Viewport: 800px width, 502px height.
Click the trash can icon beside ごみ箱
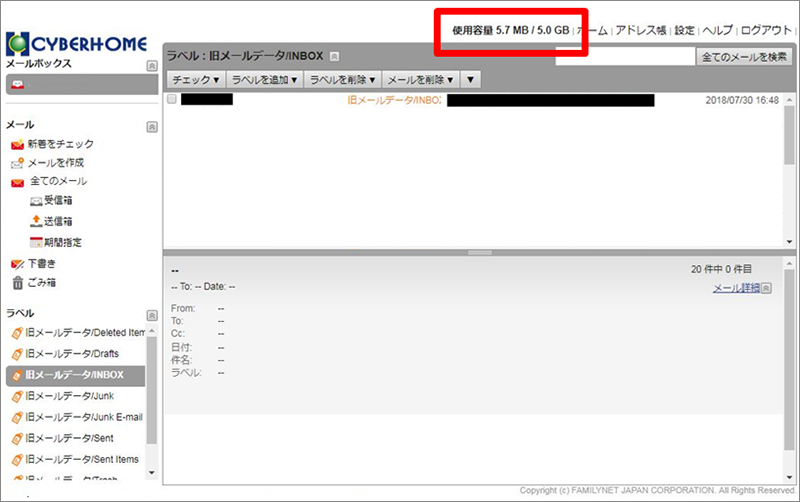point(17,283)
